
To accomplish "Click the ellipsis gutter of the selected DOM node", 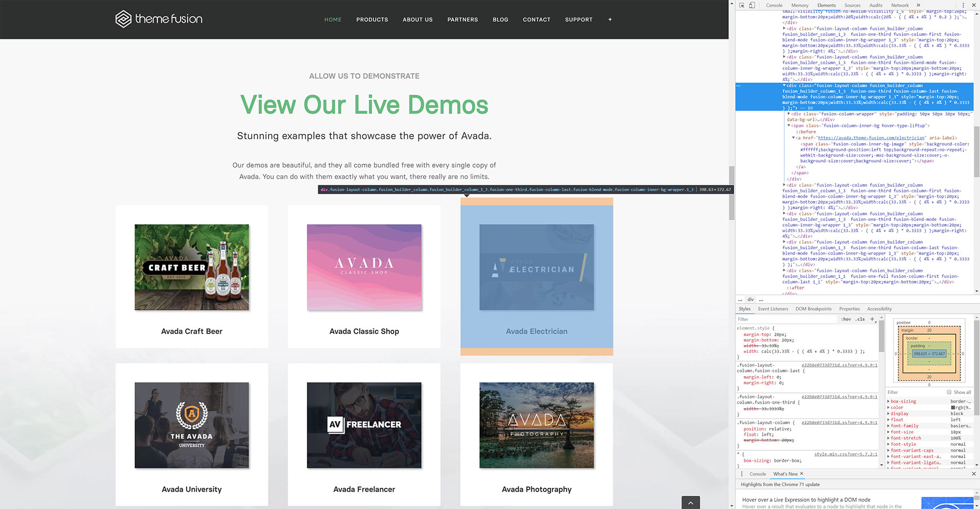I will tap(738, 85).
